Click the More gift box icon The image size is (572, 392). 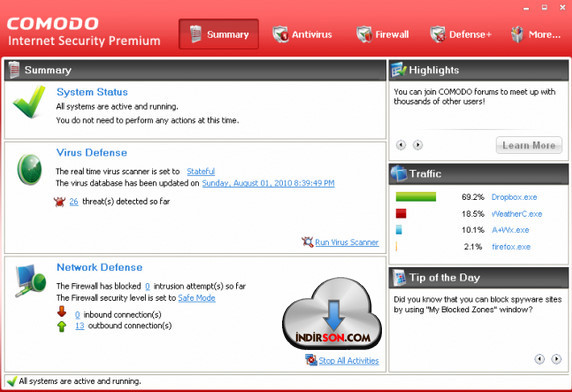coord(517,35)
